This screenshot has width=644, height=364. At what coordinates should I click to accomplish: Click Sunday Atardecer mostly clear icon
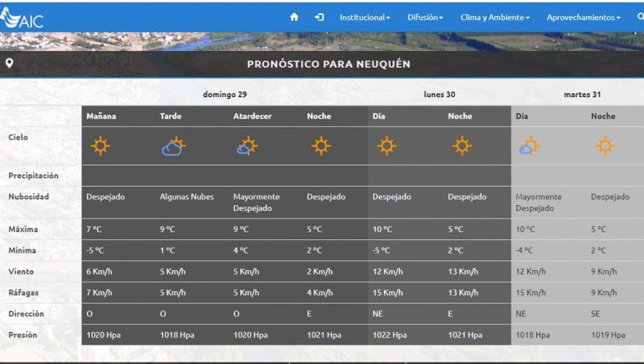coord(247,146)
